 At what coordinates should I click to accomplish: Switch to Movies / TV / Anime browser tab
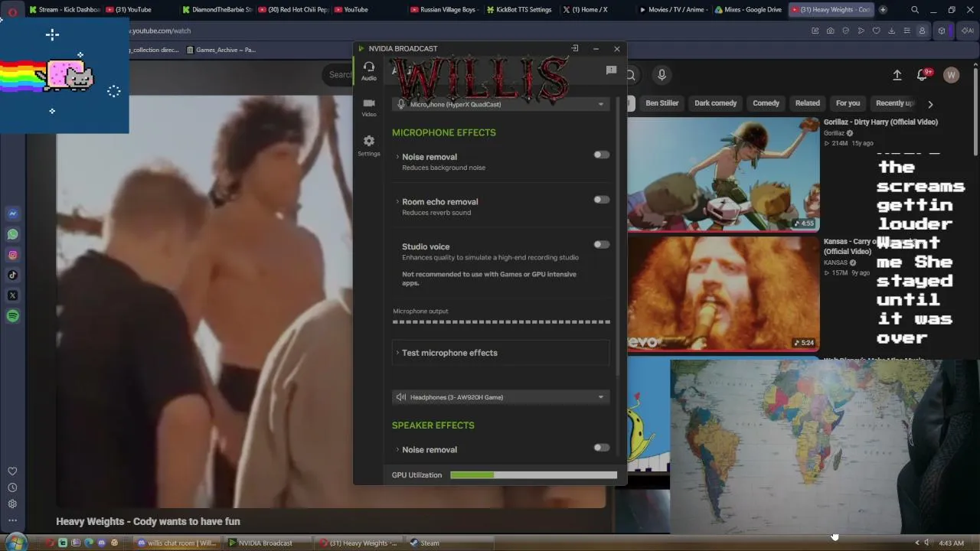coord(674,10)
